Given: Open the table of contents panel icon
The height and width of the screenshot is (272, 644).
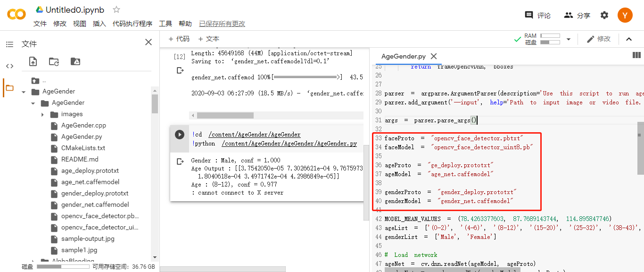Looking at the screenshot, I should (x=9, y=44).
